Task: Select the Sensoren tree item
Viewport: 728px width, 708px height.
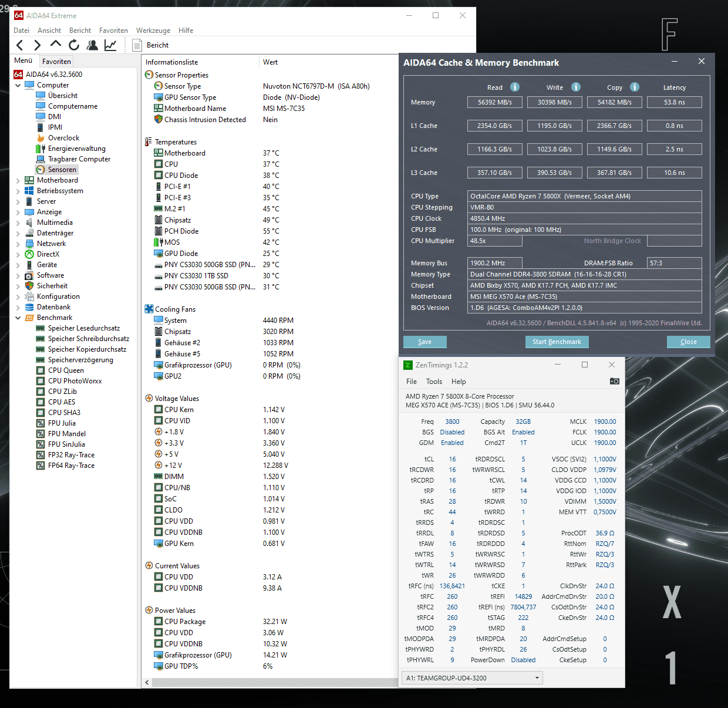Action: pyautogui.click(x=62, y=170)
